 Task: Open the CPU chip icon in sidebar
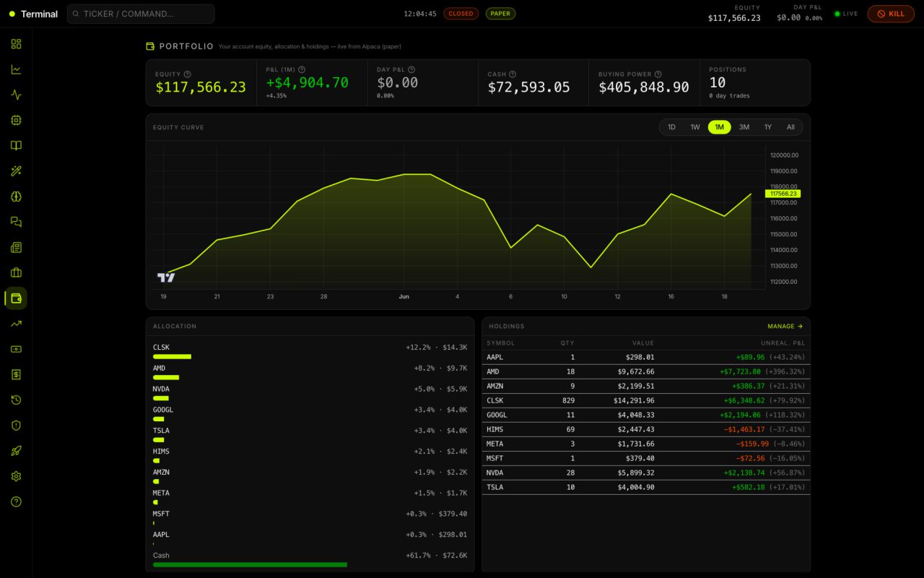[16, 120]
